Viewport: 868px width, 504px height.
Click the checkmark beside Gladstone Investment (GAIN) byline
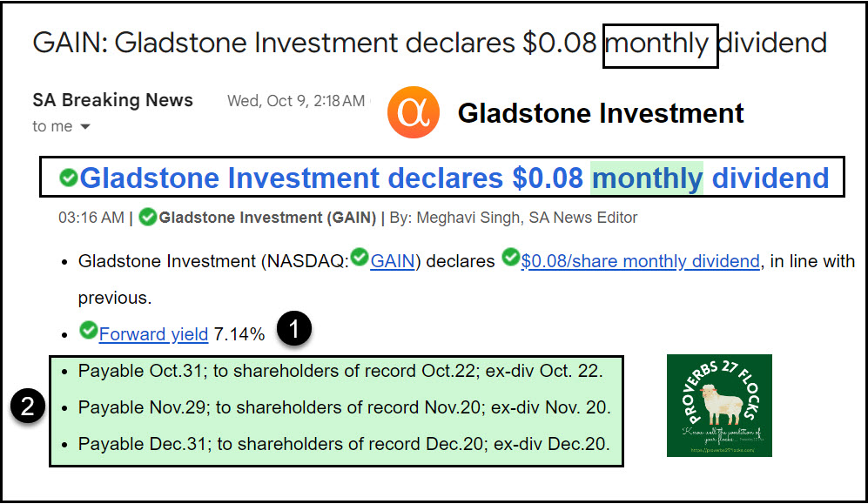click(x=148, y=218)
